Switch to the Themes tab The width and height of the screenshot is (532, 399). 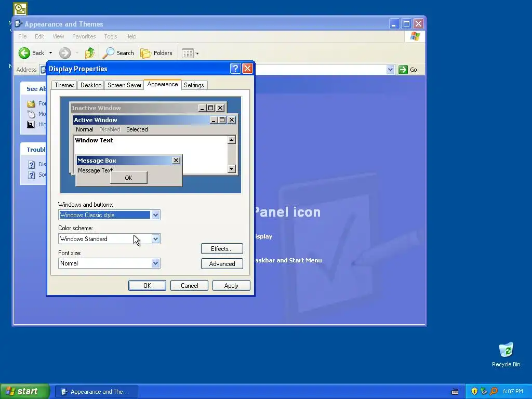(x=64, y=85)
